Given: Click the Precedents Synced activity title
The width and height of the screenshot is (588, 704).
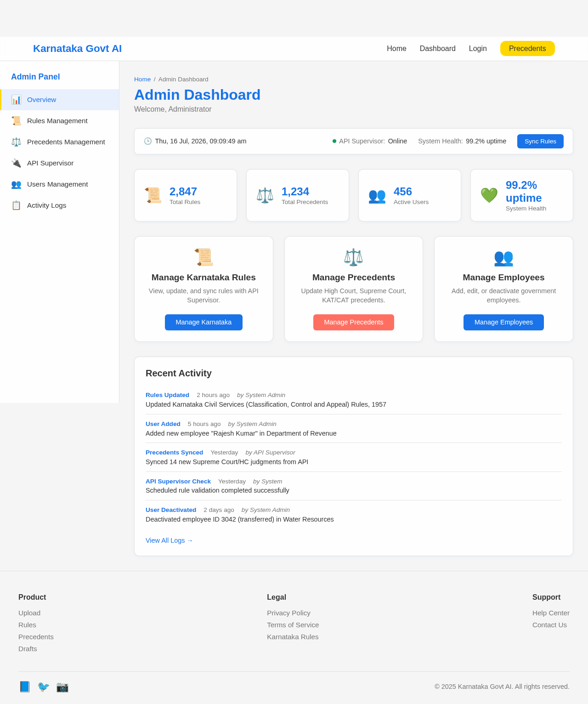Looking at the screenshot, I should tap(174, 453).
